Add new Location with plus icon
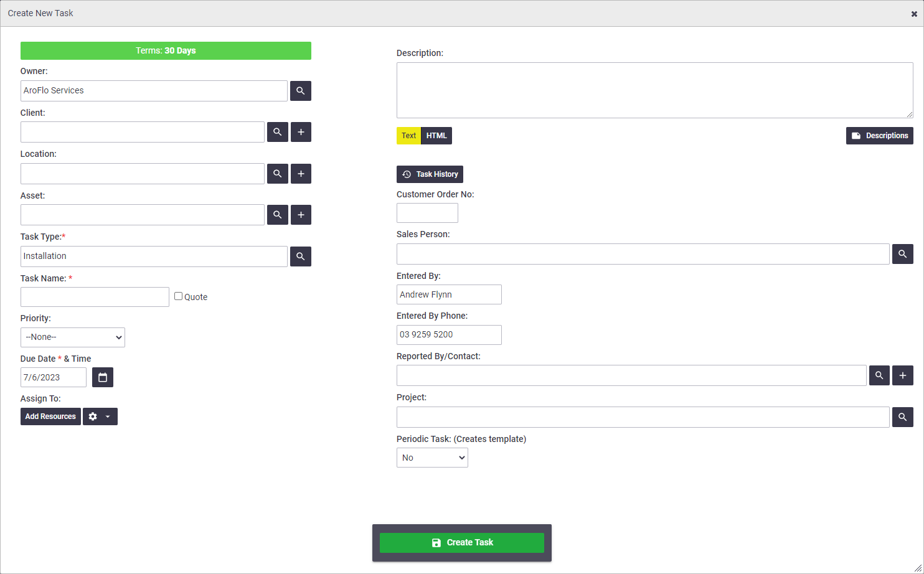 pyautogui.click(x=301, y=174)
